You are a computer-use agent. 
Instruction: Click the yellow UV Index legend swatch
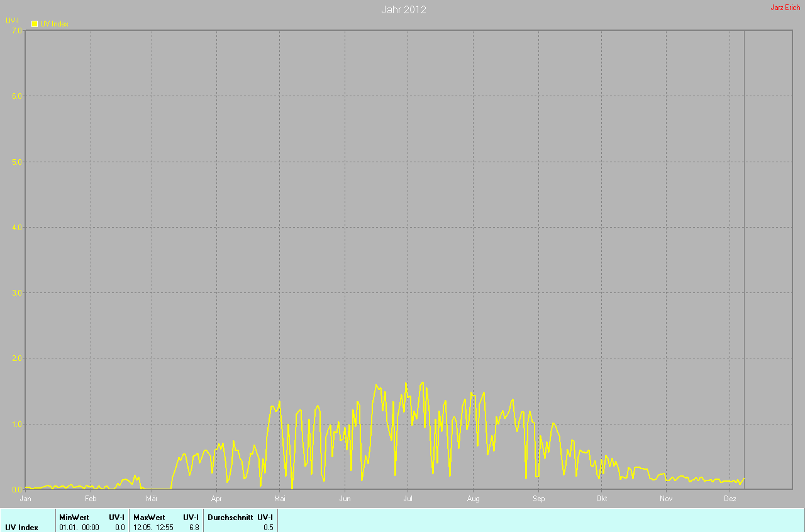35,24
